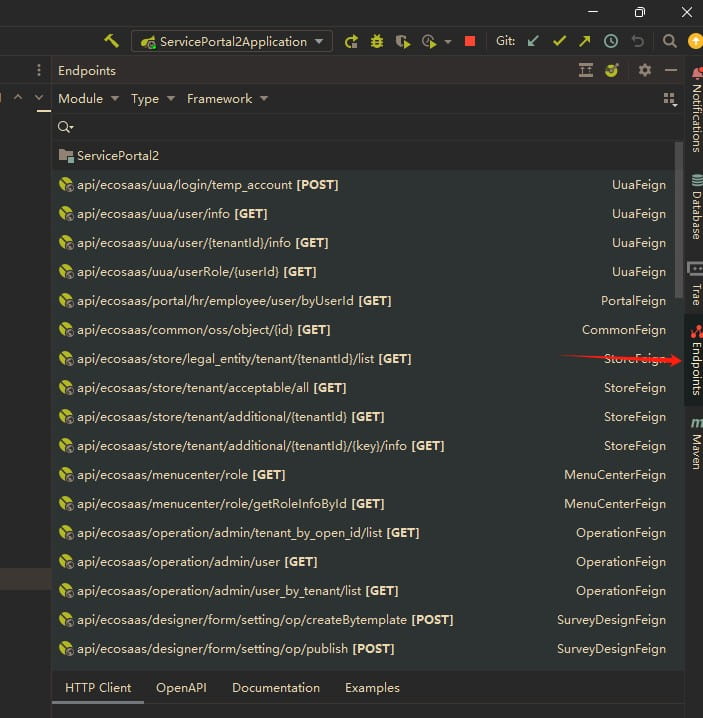Stop the running application
The width and height of the screenshot is (703, 718).
tap(470, 41)
